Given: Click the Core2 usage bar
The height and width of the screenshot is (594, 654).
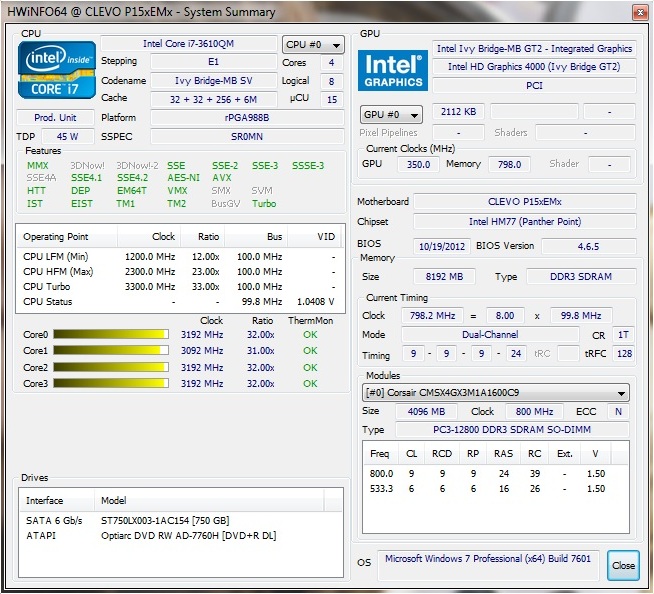Looking at the screenshot, I should 111,367.
